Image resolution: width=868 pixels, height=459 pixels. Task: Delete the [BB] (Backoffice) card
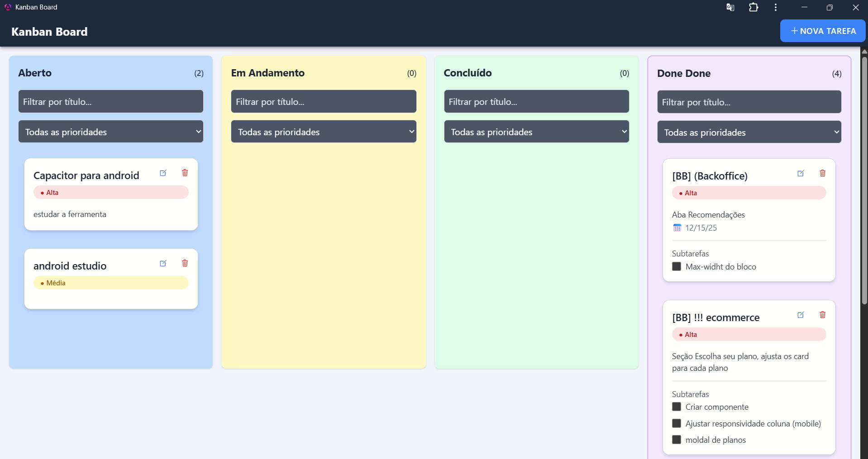pyautogui.click(x=822, y=173)
